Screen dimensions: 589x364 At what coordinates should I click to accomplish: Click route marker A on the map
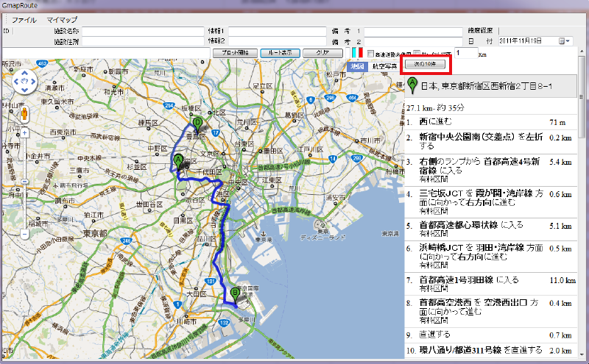177,159
